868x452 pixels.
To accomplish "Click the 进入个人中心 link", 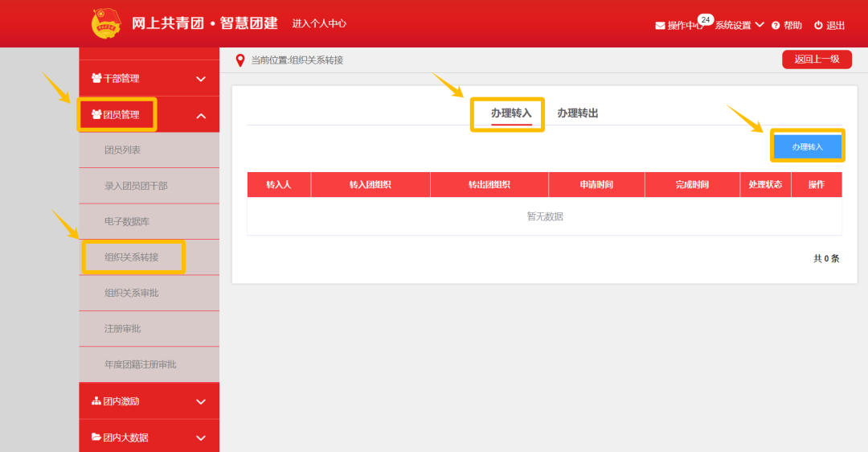I will (x=319, y=23).
